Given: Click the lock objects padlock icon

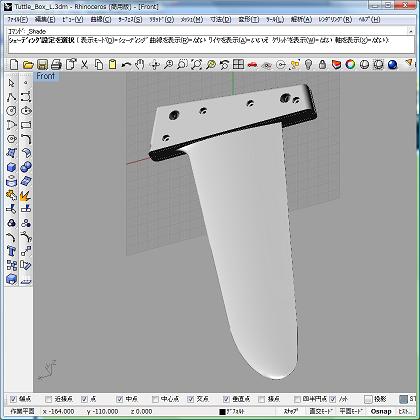Looking at the screenshot, I should [322, 64].
